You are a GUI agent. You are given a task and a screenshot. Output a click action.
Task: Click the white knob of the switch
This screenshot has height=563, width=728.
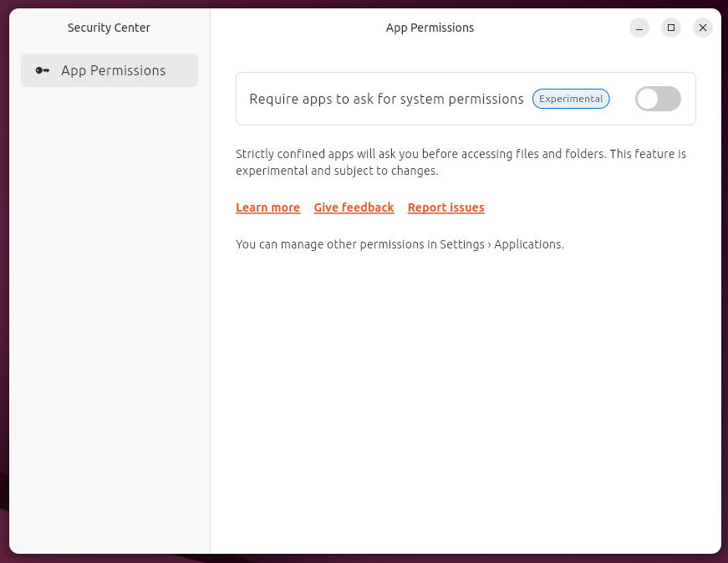tap(648, 99)
